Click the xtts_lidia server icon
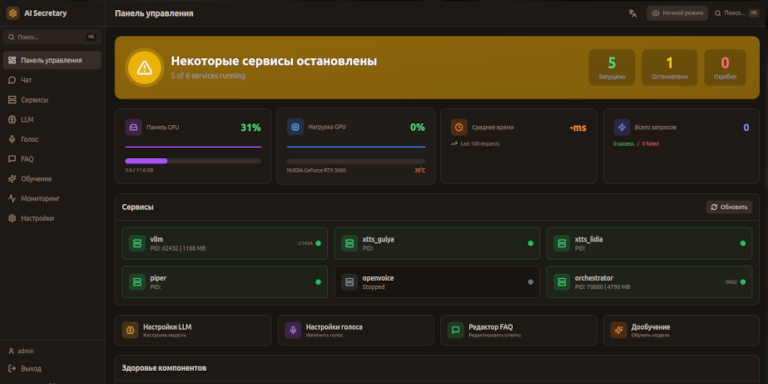 tap(562, 243)
